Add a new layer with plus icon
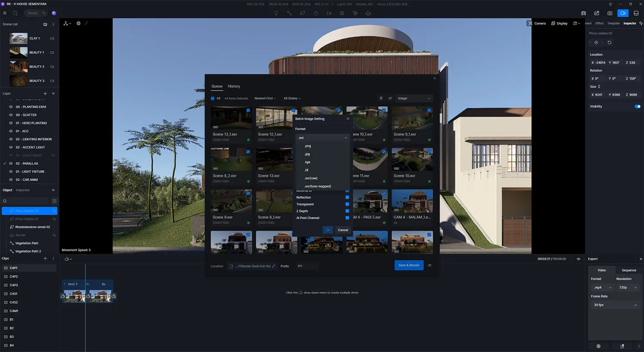644x352 pixels. pyautogui.click(x=45, y=93)
